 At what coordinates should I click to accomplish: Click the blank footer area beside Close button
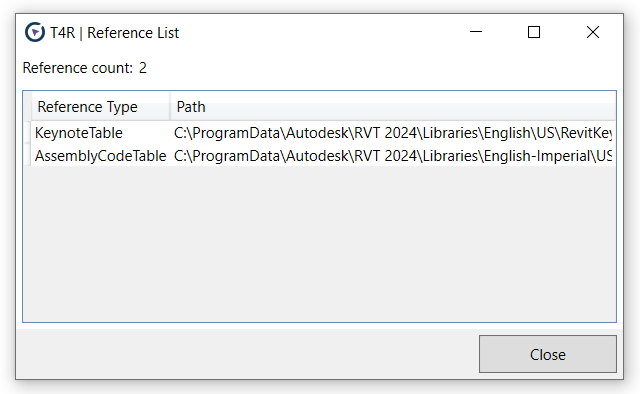click(x=247, y=354)
